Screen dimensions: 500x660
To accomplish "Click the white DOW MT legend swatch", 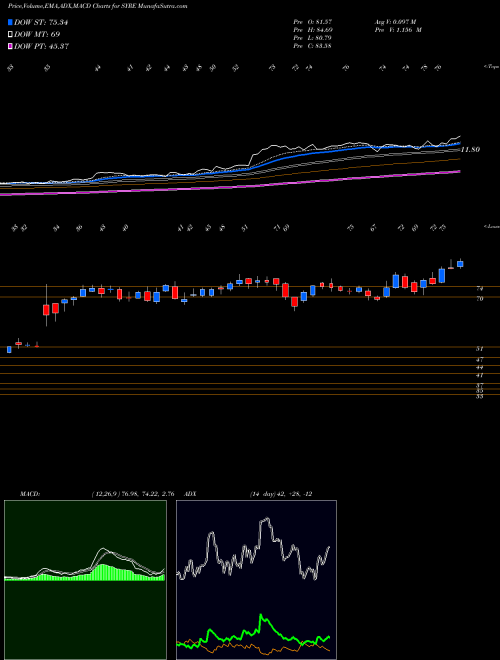I will 10,34.
